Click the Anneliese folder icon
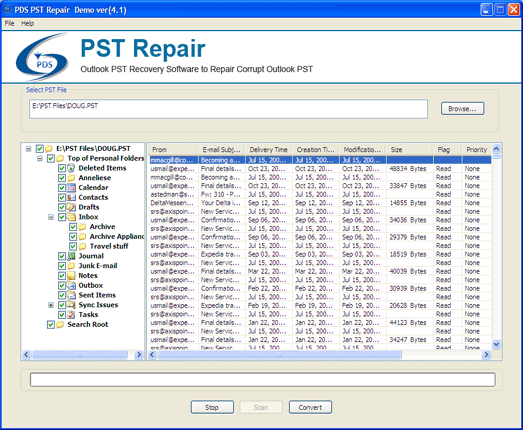The height and width of the screenshot is (430, 523). pyautogui.click(x=71, y=178)
